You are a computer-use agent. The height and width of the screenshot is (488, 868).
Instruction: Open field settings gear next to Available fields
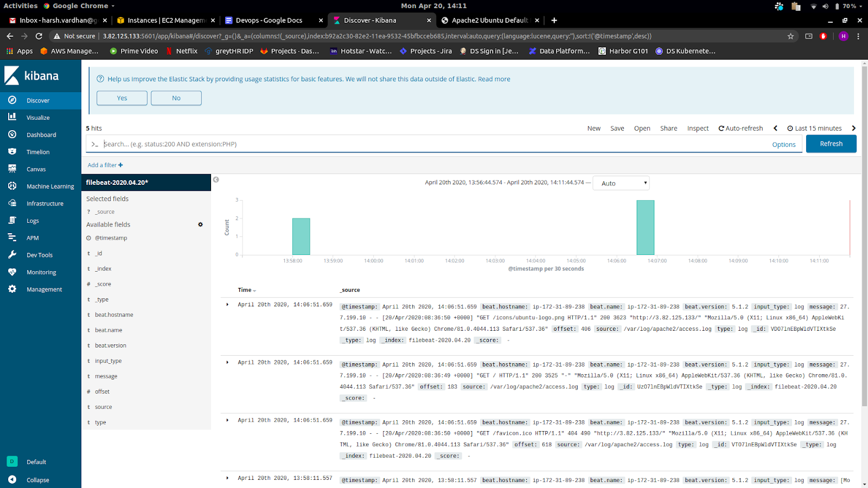tap(200, 224)
